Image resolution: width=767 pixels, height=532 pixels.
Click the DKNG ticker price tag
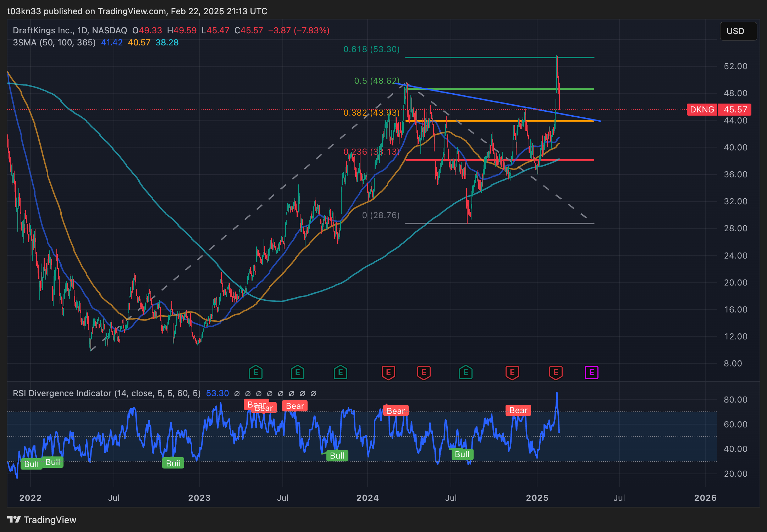(x=702, y=110)
